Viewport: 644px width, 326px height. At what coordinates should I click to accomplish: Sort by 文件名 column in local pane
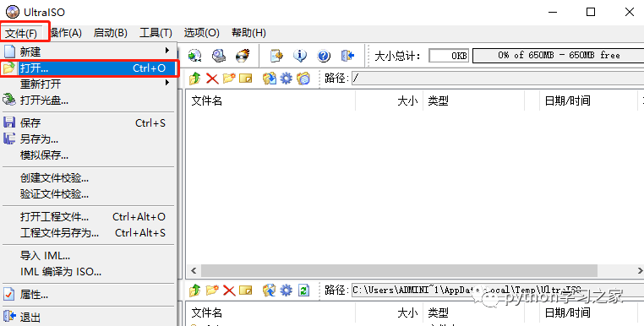271,312
